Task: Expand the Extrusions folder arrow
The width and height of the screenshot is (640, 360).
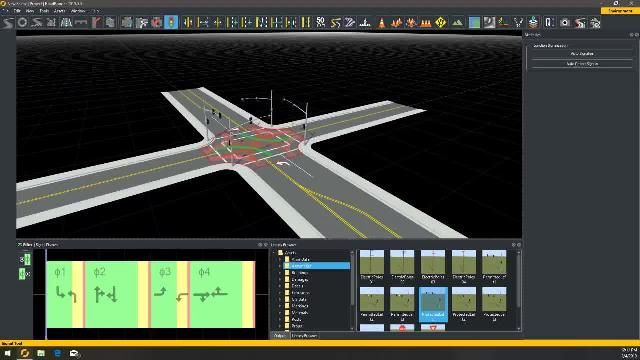Action: tap(280, 293)
